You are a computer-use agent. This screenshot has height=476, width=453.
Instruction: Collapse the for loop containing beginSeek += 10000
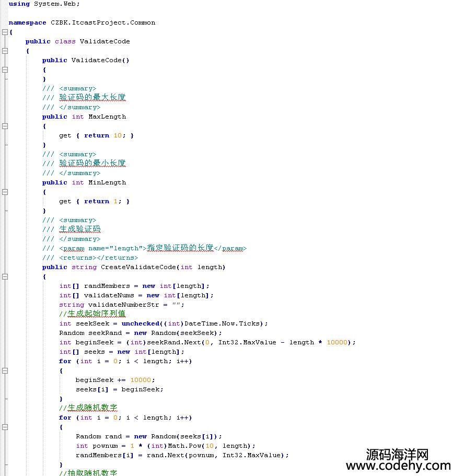pos(5,370)
